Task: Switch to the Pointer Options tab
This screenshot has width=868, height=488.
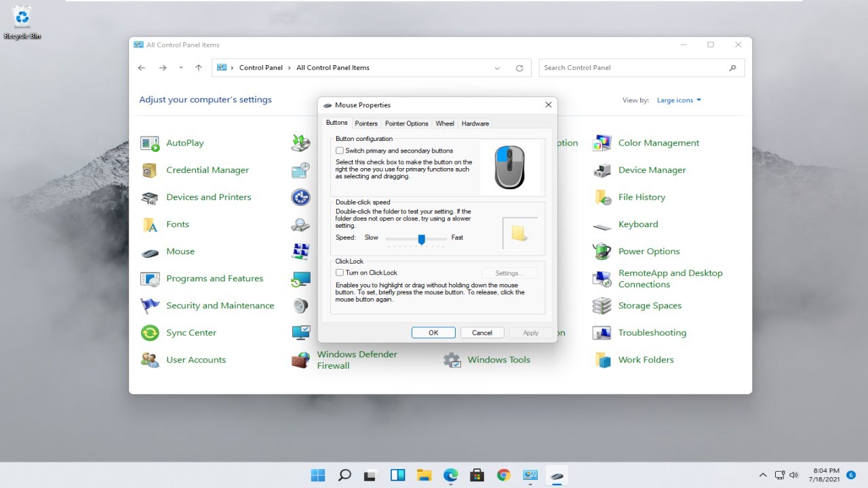Action: click(406, 123)
